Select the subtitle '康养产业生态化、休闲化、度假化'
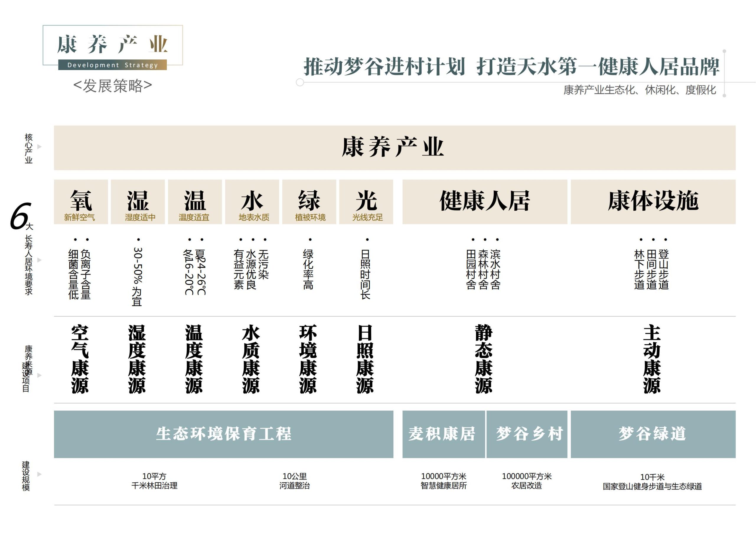 coord(639,90)
